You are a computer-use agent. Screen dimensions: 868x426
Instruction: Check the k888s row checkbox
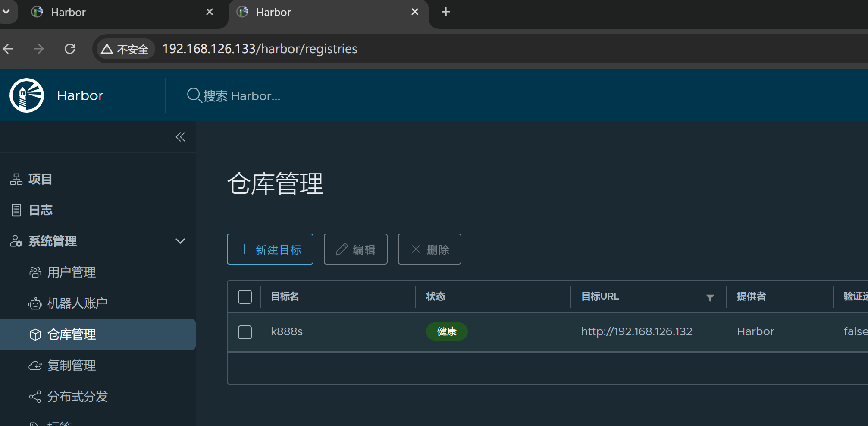(245, 332)
